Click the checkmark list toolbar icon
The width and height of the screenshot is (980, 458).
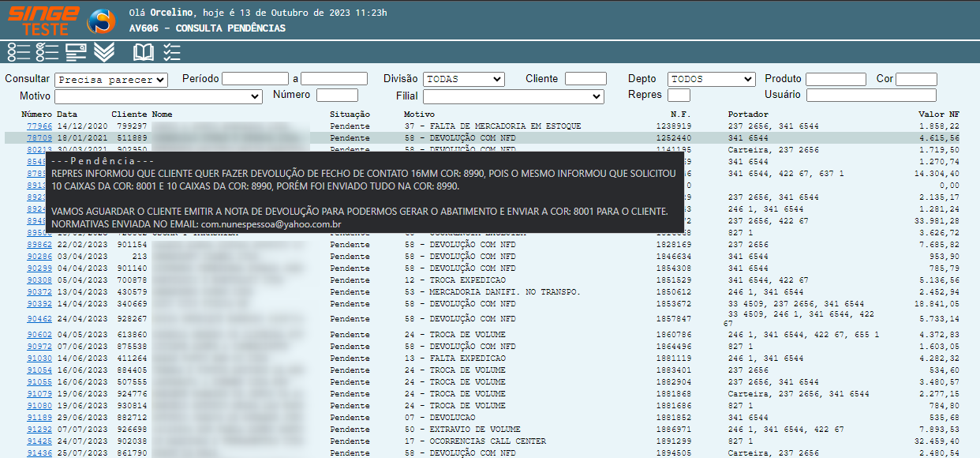(171, 52)
